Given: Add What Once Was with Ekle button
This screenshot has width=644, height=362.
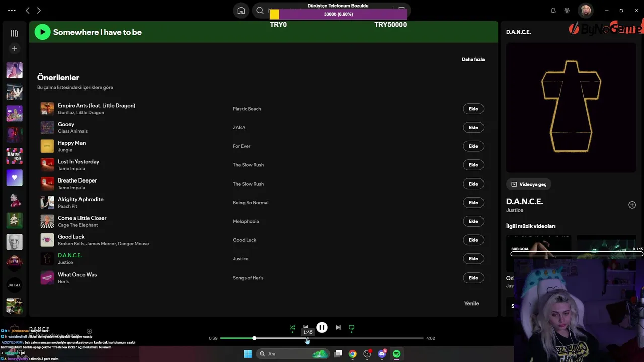Looking at the screenshot, I should click(x=473, y=278).
